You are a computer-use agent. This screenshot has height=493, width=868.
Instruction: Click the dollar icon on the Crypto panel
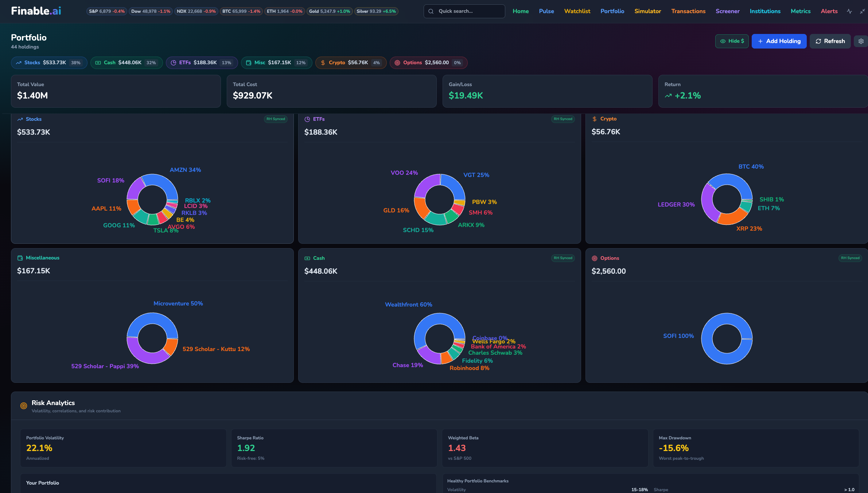(x=595, y=119)
